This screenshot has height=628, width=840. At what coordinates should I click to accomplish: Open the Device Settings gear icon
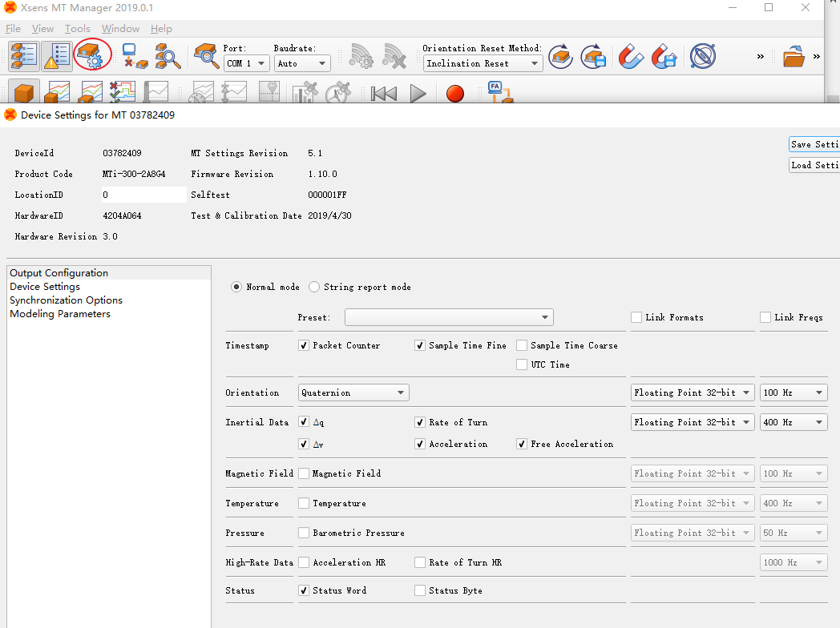(x=91, y=55)
